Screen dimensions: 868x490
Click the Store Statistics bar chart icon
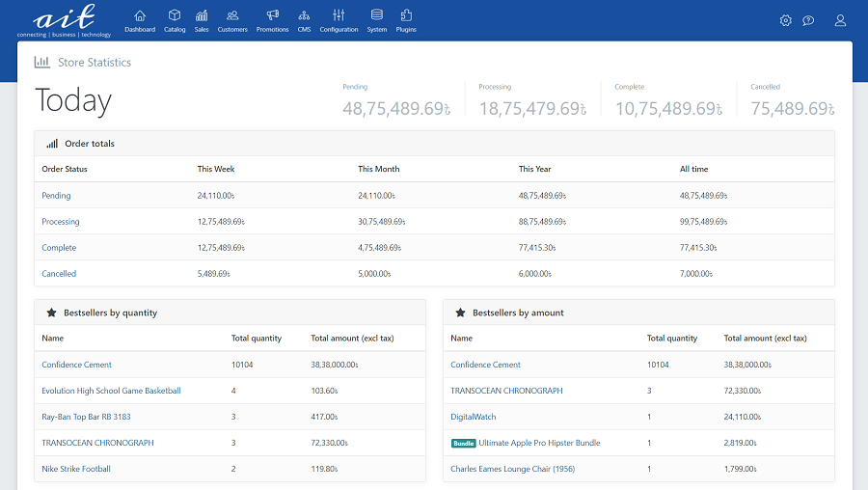tap(42, 62)
